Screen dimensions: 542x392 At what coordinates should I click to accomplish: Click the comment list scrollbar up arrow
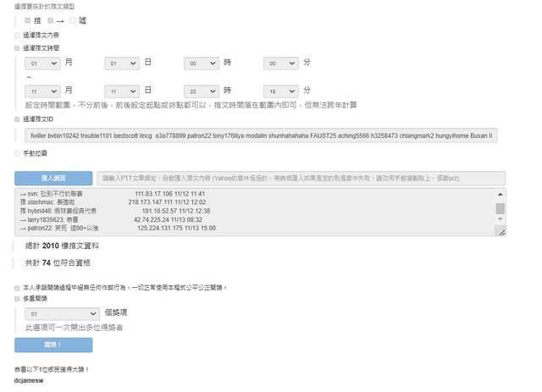[x=501, y=195]
